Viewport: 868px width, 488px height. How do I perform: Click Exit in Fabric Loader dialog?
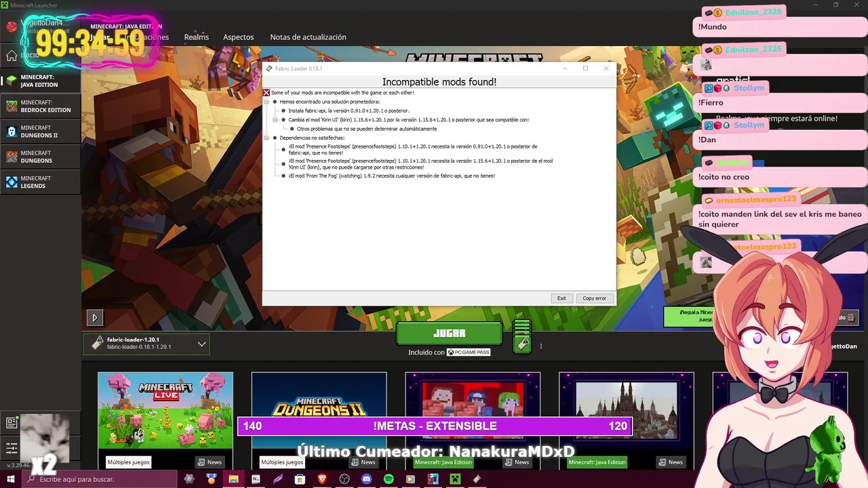(561, 298)
